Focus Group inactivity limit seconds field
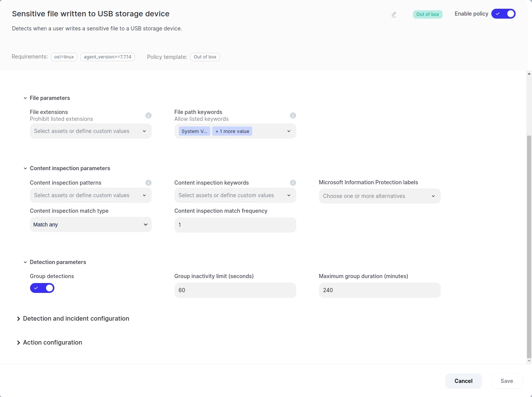532x397 pixels. click(x=235, y=290)
